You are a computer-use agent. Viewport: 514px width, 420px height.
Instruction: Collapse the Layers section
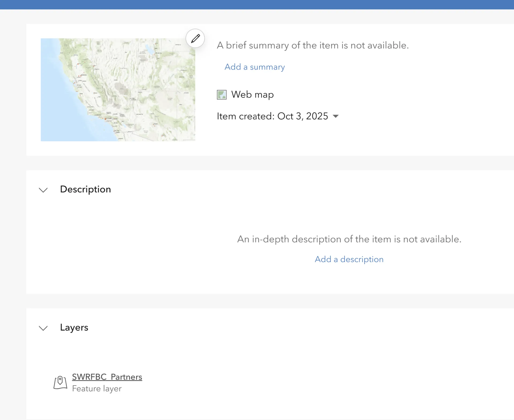[x=43, y=329]
